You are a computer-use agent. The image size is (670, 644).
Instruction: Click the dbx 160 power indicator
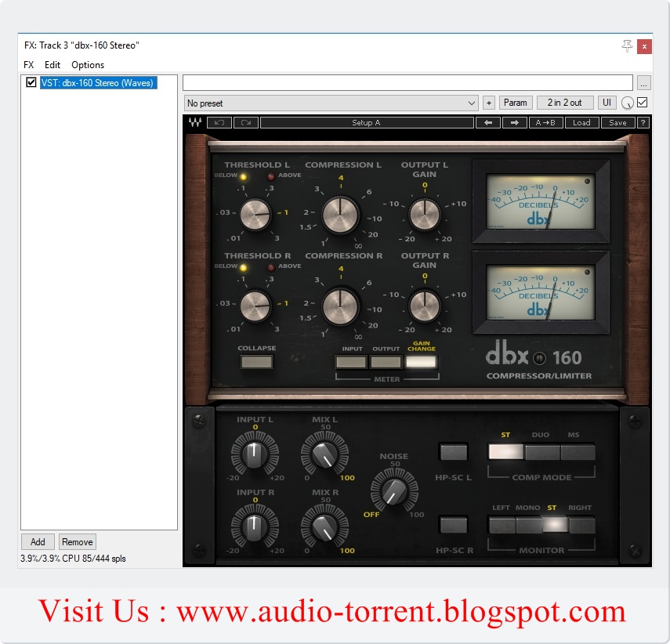coord(540,358)
